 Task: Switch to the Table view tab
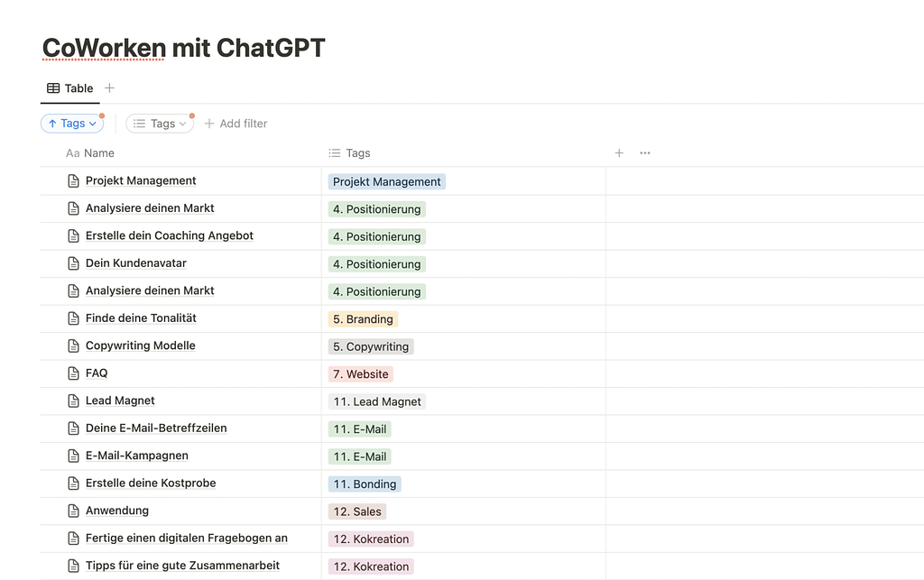(69, 88)
